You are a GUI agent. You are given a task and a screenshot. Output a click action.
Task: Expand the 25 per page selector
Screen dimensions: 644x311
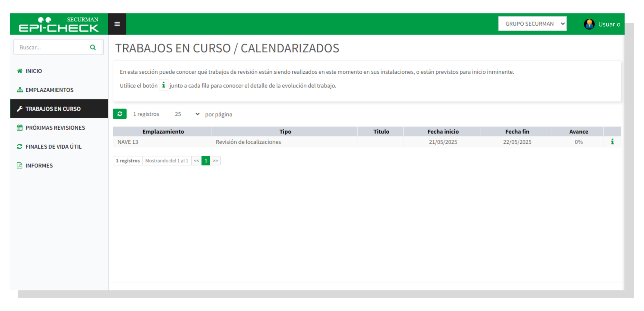pos(187,114)
